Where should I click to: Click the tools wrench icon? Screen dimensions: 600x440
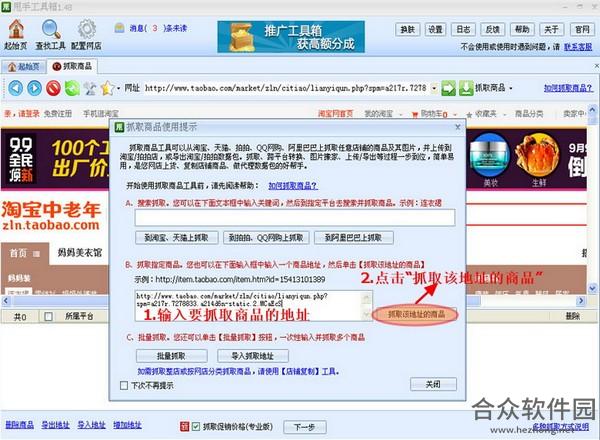[90, 88]
